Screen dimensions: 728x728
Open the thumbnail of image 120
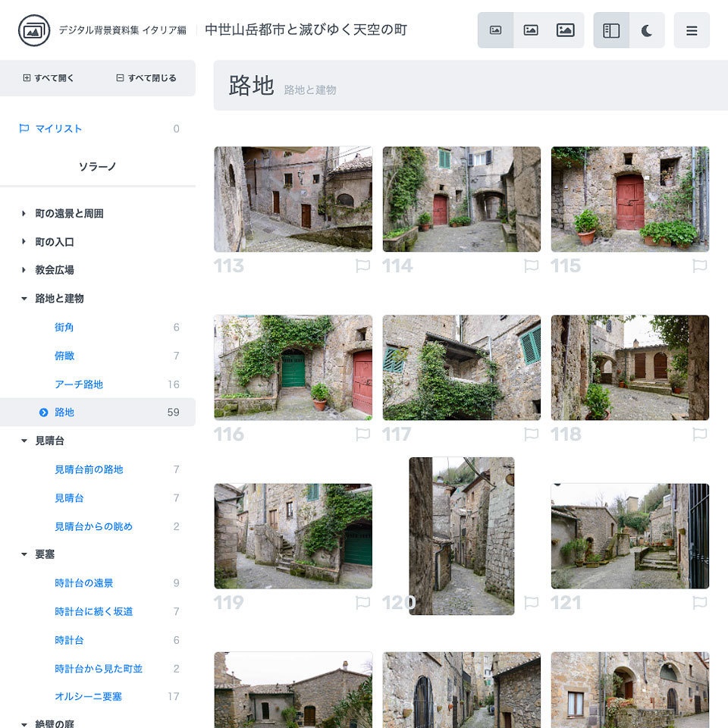[x=461, y=535]
